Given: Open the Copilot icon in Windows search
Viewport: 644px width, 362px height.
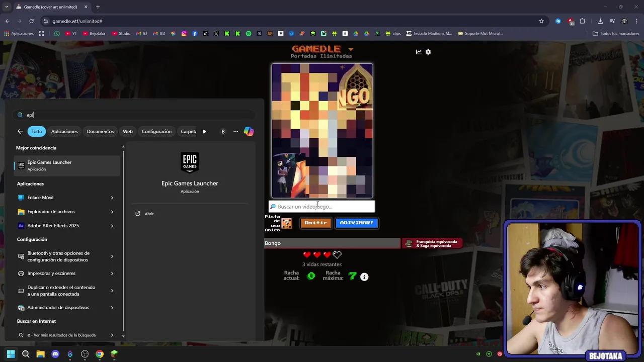Looking at the screenshot, I should coord(249,131).
